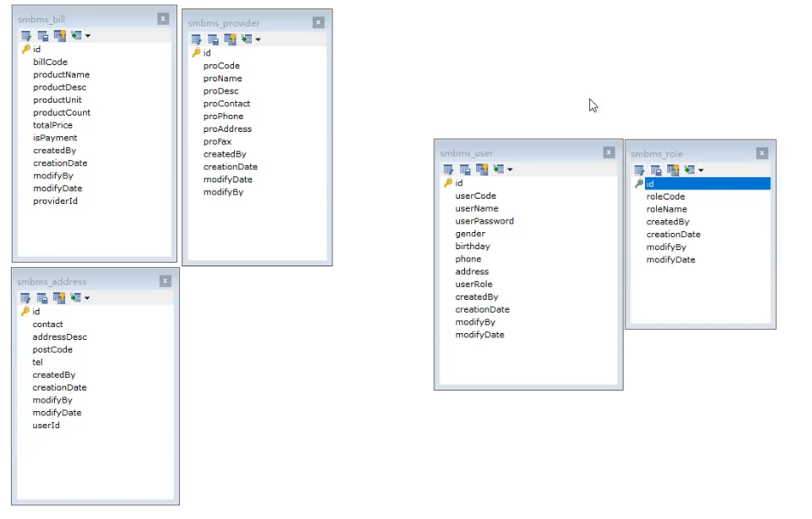The image size is (812, 519).
Task: Click the first table-edit icon in smbms_role toolbar
Action: click(639, 170)
